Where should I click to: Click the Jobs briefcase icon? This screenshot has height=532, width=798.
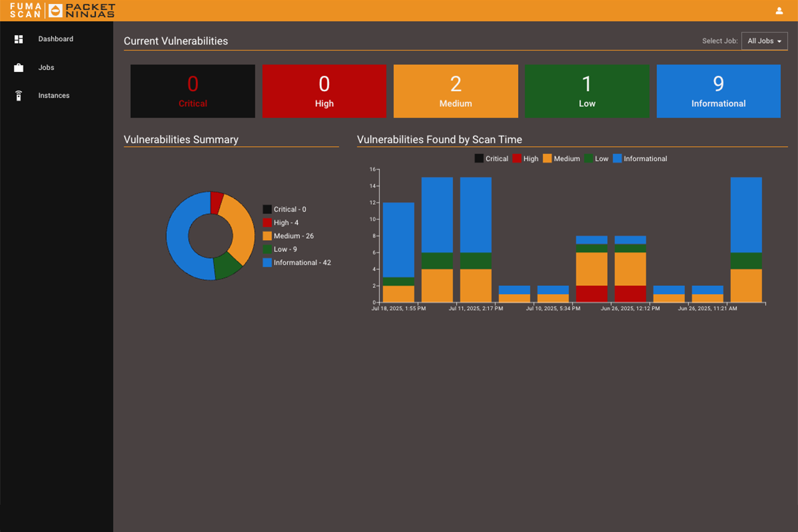click(x=19, y=68)
